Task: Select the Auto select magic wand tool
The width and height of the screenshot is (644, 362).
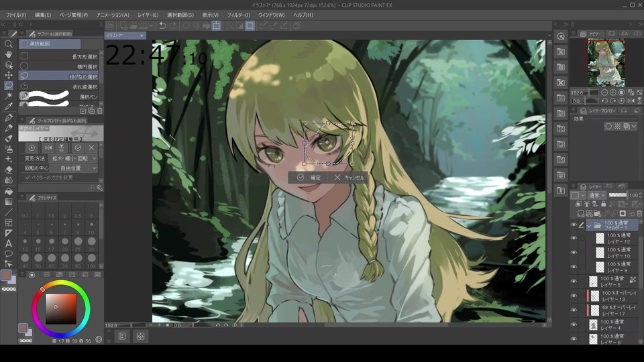Action: point(8,96)
